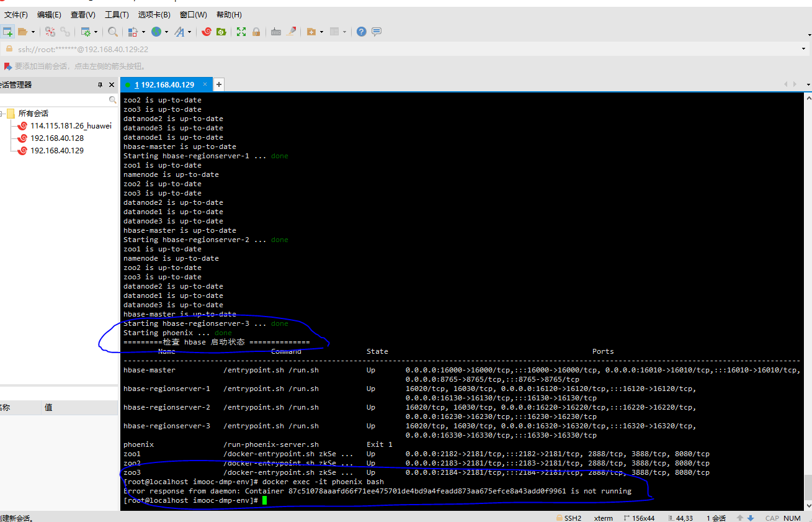Collapse the 所有会话 tree node

(x=2, y=114)
